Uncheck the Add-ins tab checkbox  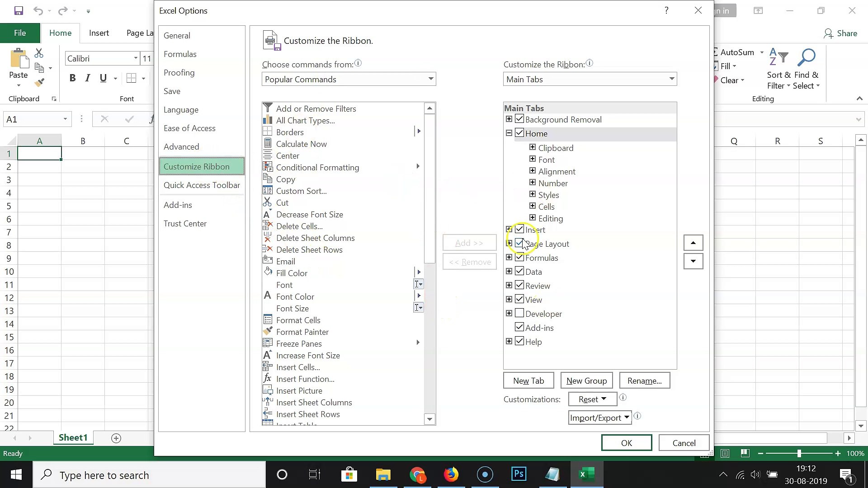(519, 328)
